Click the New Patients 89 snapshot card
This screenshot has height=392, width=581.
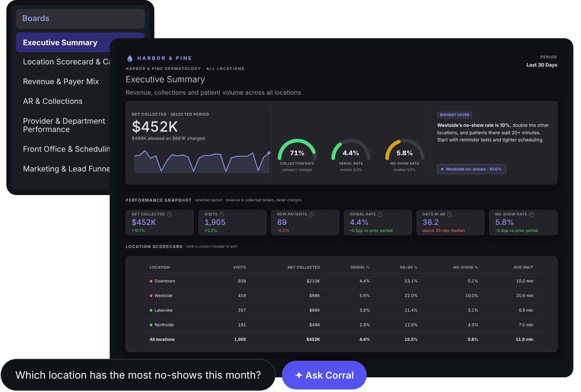(x=305, y=222)
